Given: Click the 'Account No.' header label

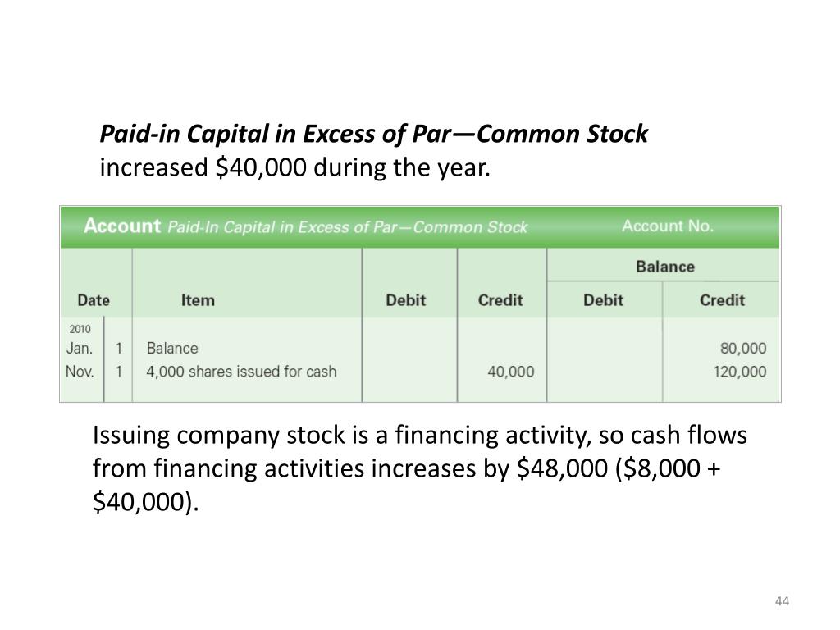Looking at the screenshot, I should (x=668, y=226).
